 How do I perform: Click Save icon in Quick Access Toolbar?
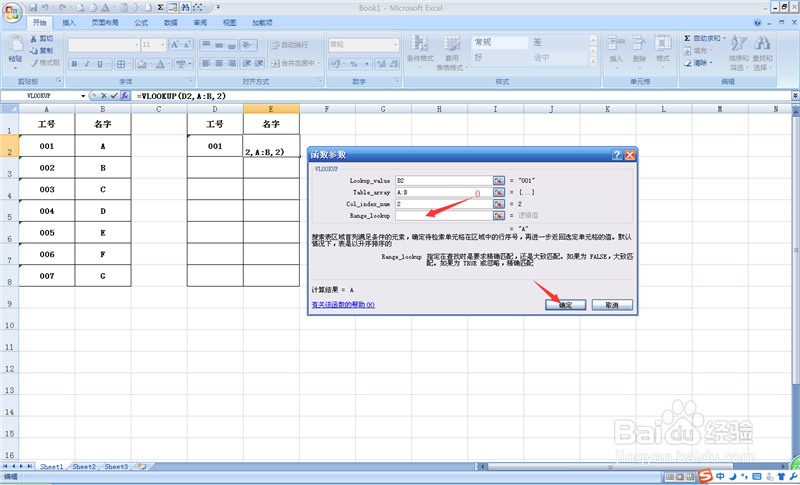(33, 8)
